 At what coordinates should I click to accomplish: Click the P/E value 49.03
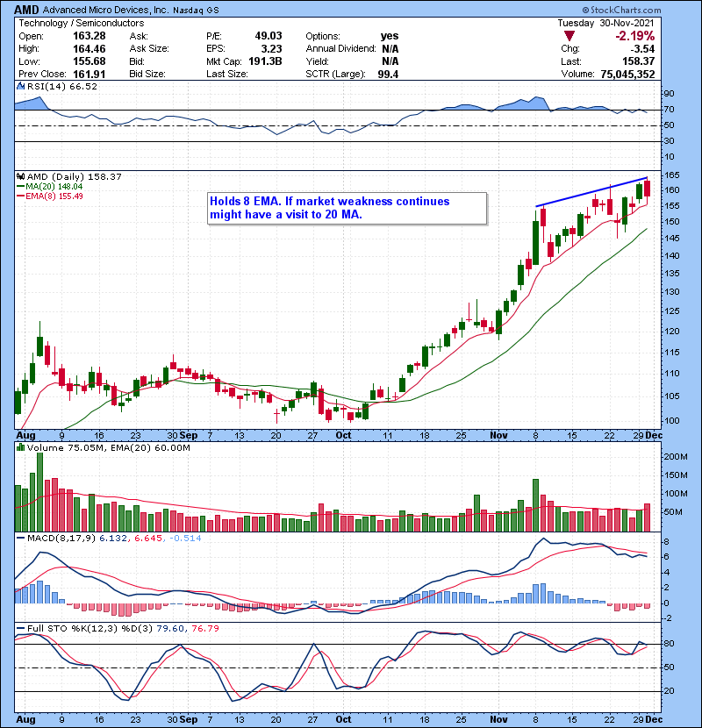pyautogui.click(x=268, y=36)
